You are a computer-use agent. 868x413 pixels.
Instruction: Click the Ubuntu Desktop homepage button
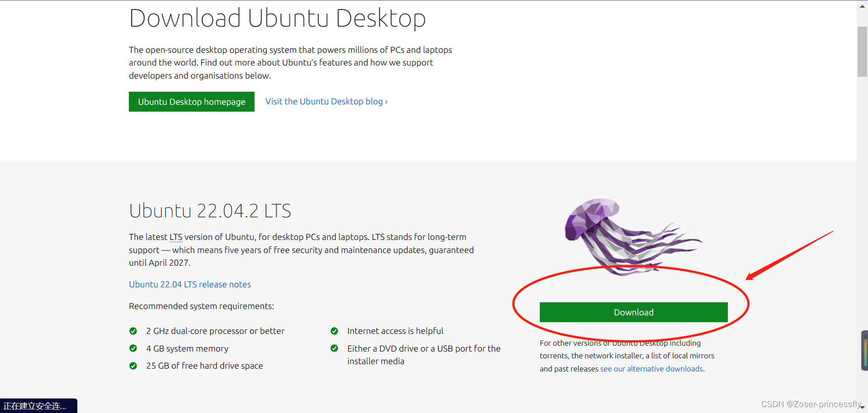[x=192, y=102]
